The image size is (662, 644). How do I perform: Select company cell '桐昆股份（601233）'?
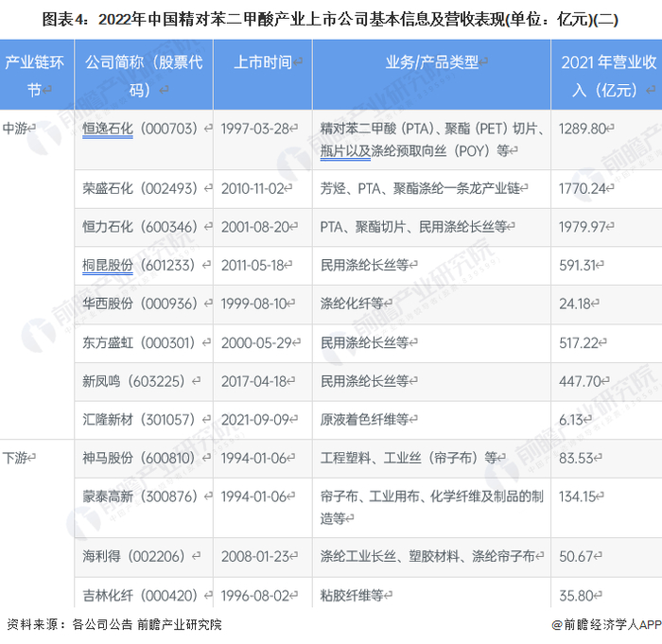point(144,266)
